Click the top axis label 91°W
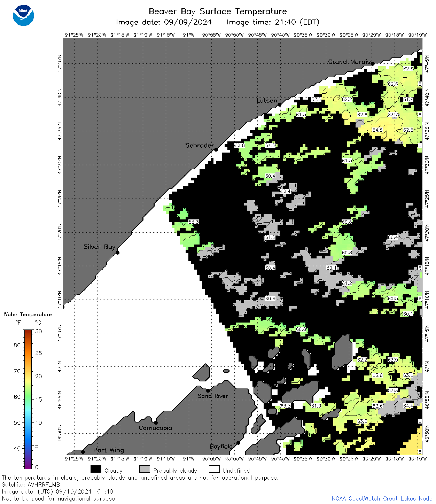The height and width of the screenshot is (504, 436). point(189,35)
